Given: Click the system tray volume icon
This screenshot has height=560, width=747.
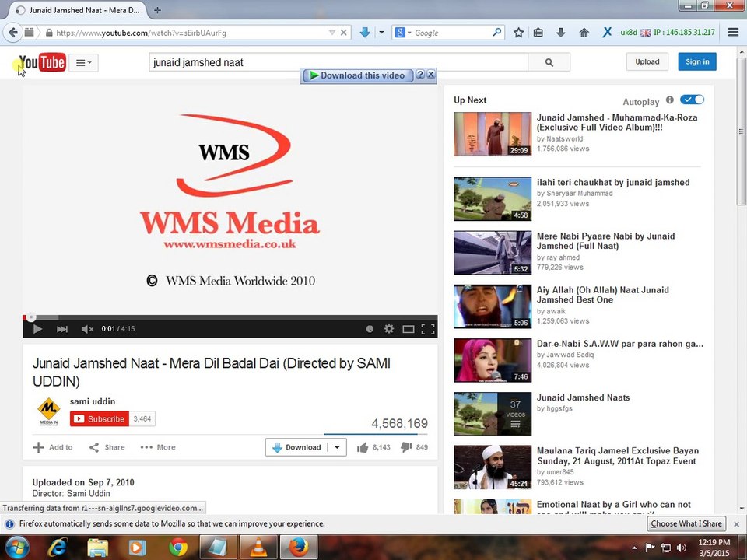Looking at the screenshot, I should [682, 548].
